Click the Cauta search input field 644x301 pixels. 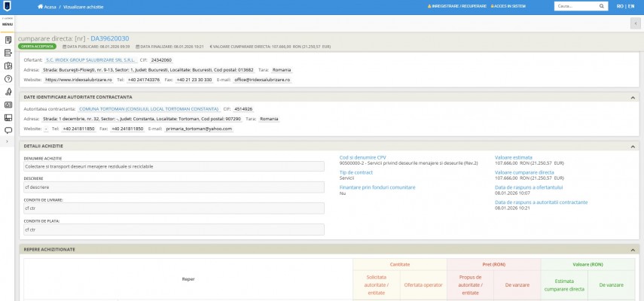coord(574,6)
